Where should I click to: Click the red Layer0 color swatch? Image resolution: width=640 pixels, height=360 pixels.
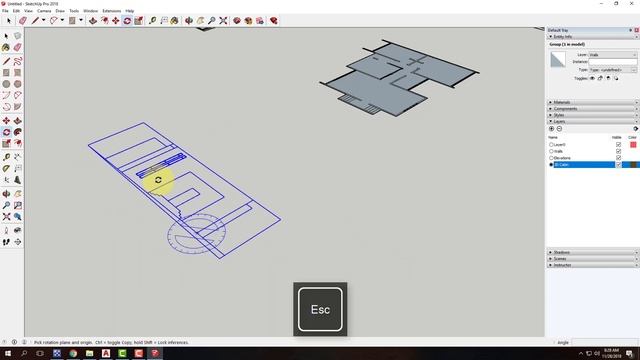click(633, 144)
